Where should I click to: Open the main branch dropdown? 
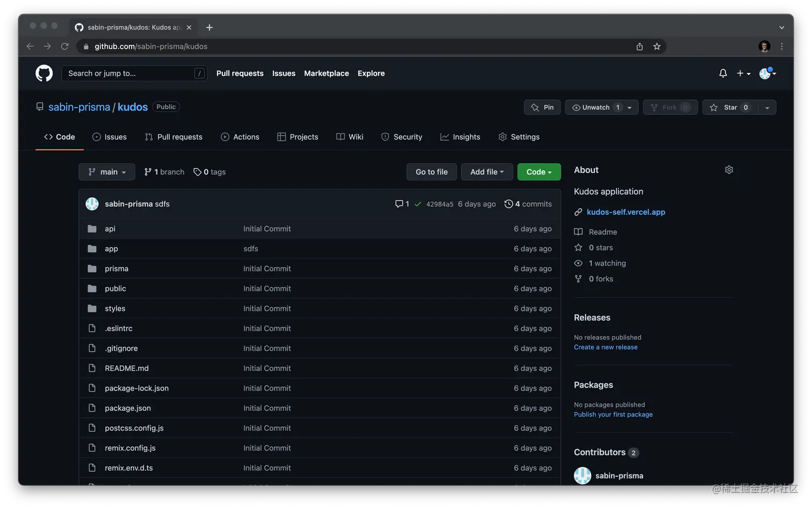(107, 172)
